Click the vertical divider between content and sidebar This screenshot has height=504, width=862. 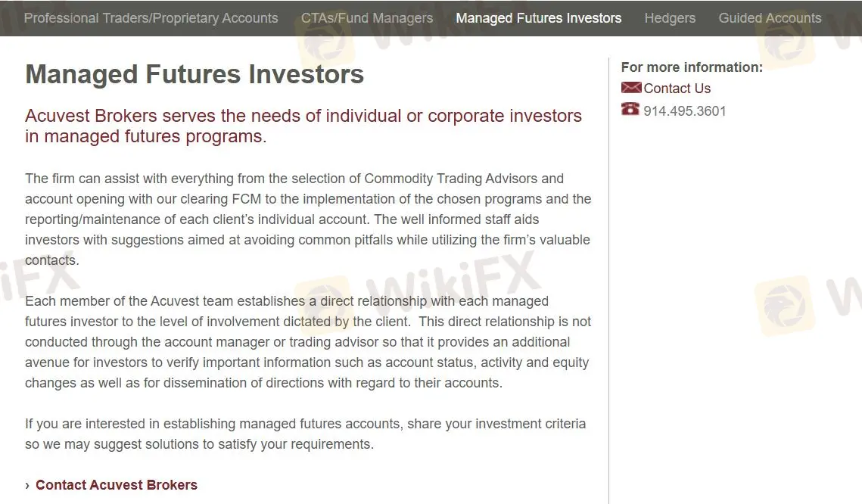608,265
